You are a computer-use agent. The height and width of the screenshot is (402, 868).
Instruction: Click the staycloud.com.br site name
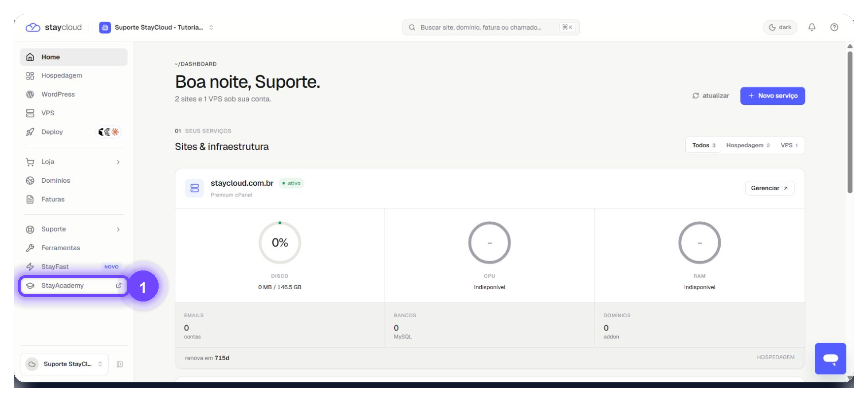(242, 183)
